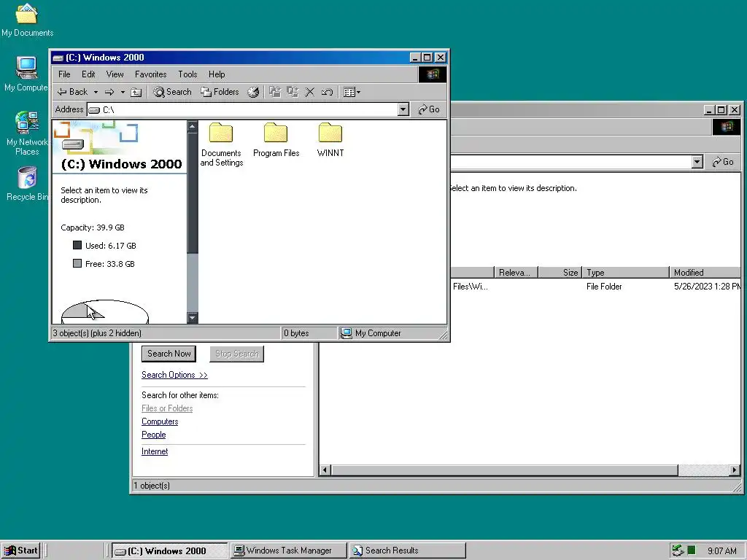Toggle the Folders pane toolbar button
This screenshot has height=560, width=747.
click(x=220, y=92)
